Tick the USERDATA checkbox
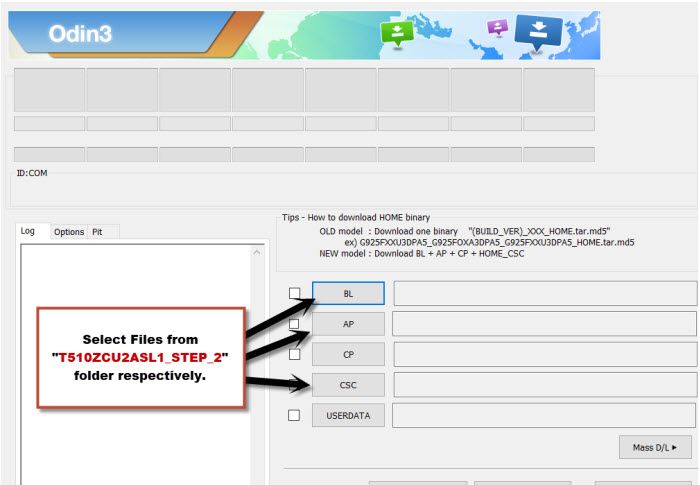Image resolution: width=700 pixels, height=485 pixels. pyautogui.click(x=294, y=415)
